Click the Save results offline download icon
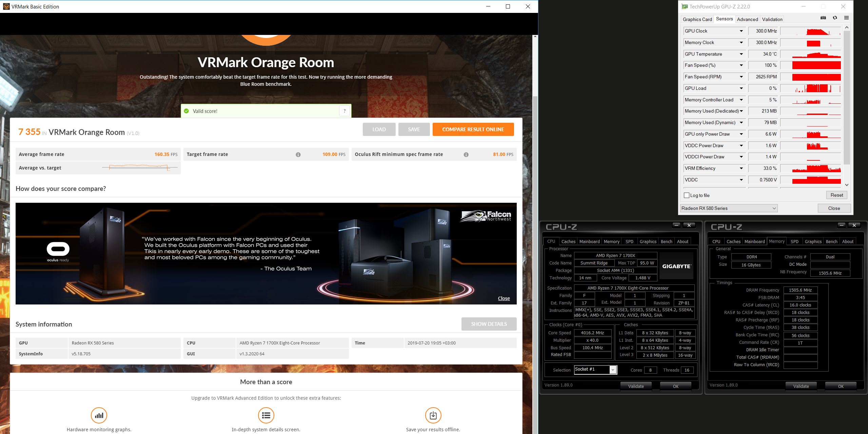The image size is (868, 434). click(433, 415)
